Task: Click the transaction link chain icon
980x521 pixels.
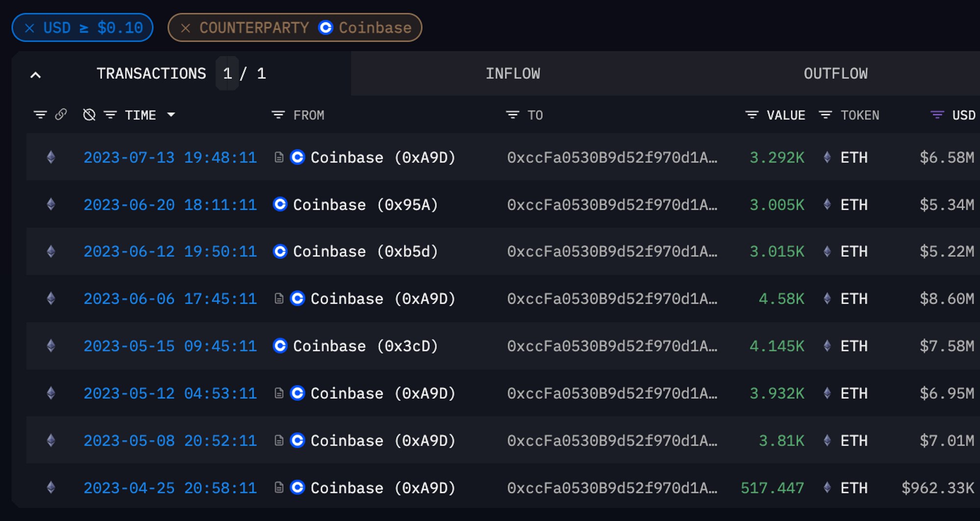Action: (x=61, y=115)
